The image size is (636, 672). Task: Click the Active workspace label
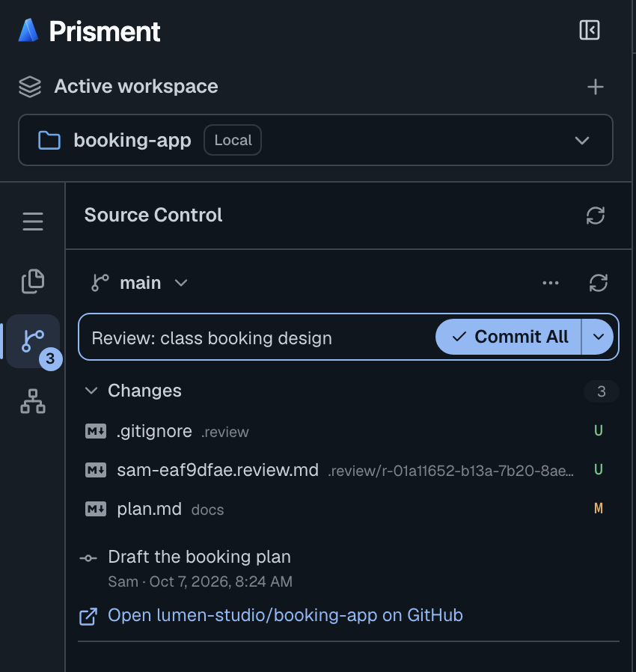[x=136, y=87]
